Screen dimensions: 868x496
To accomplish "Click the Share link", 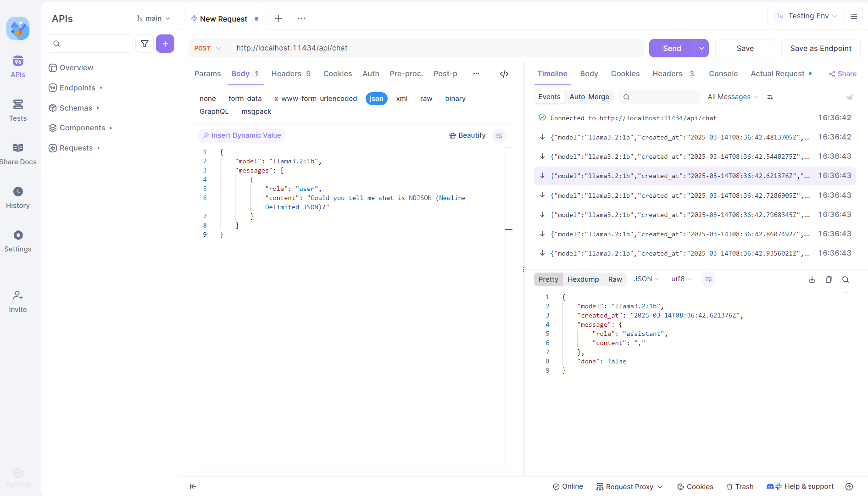I will pos(842,74).
